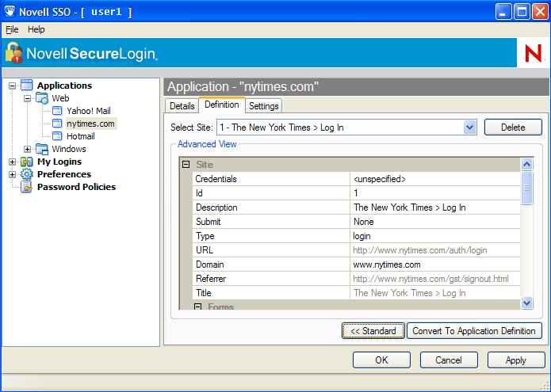This screenshot has height=392, width=551.
Task: Click the Advanced View group label
Action: click(207, 144)
